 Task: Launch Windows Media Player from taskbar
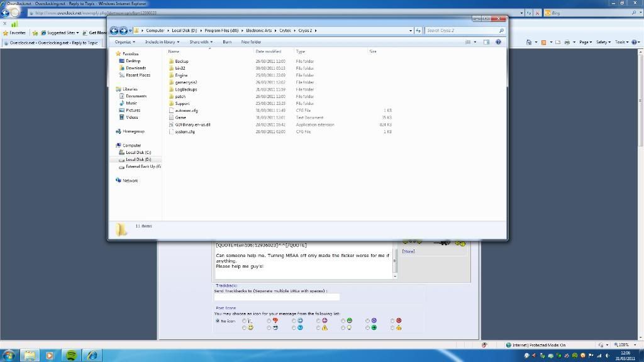point(50,356)
